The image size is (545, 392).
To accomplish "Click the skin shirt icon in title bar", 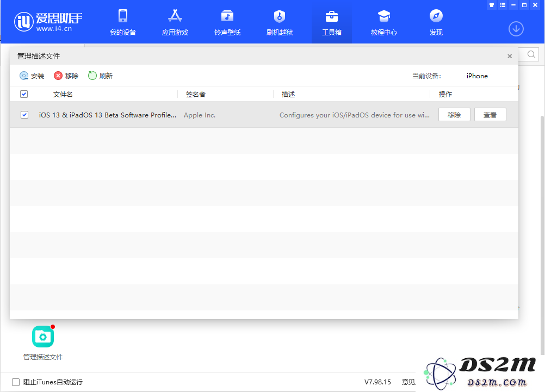I will pyautogui.click(x=492, y=5).
